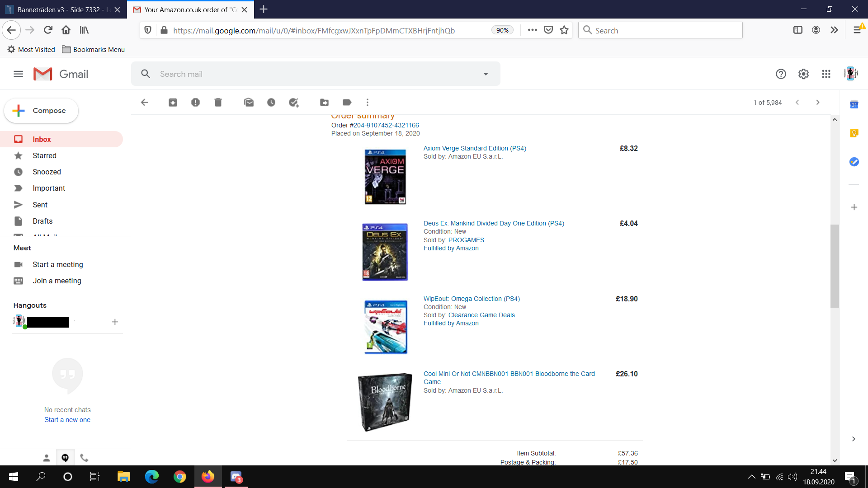This screenshot has height=488, width=868.
Task: Open Google Keep side panel
Action: (854, 133)
